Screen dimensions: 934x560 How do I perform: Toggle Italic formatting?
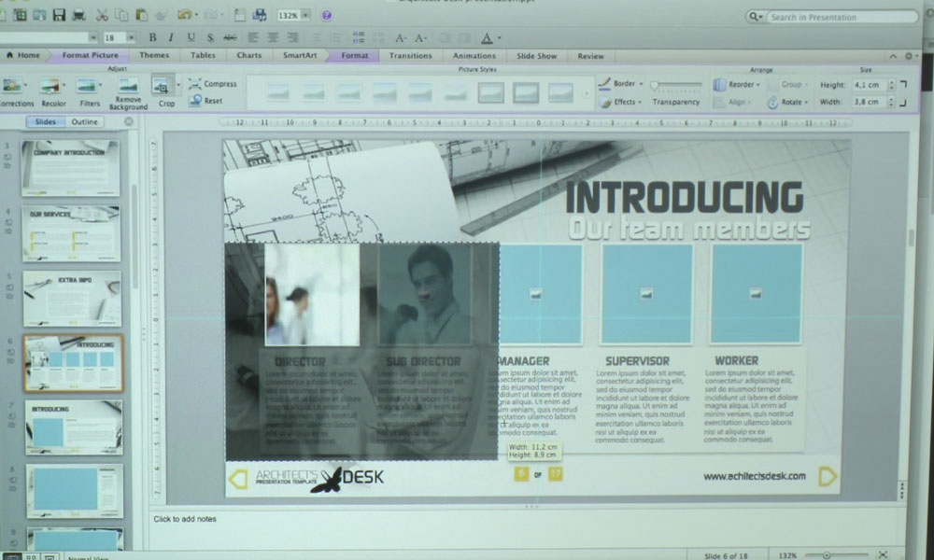(x=172, y=37)
